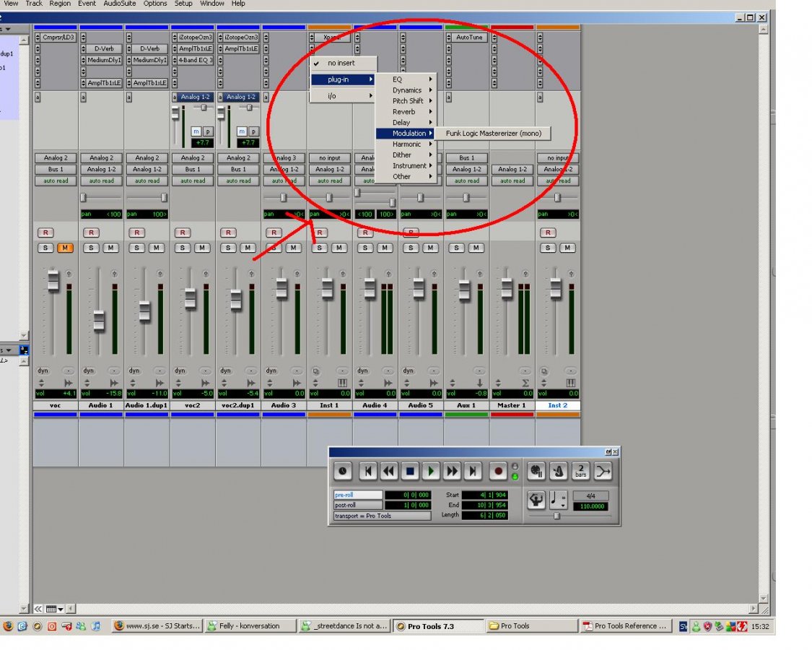Click the Master 1 volume fader
Image resolution: width=812 pixels, height=650 pixels.
pyautogui.click(x=507, y=289)
